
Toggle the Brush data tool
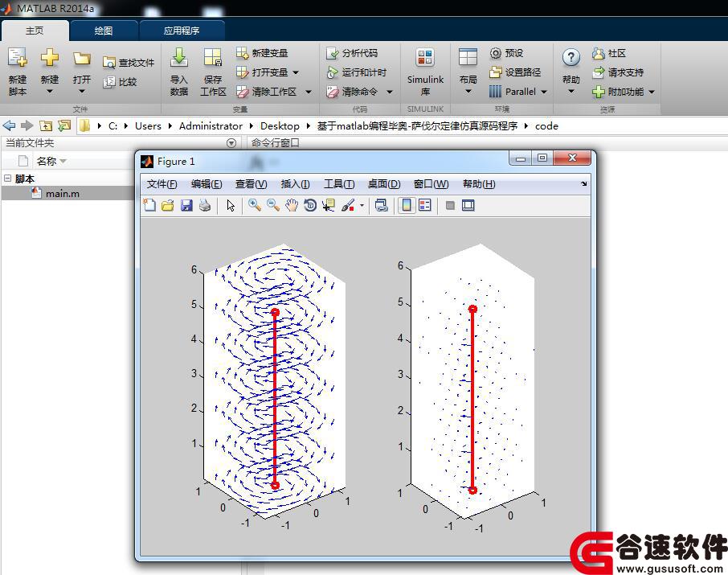coord(348,205)
